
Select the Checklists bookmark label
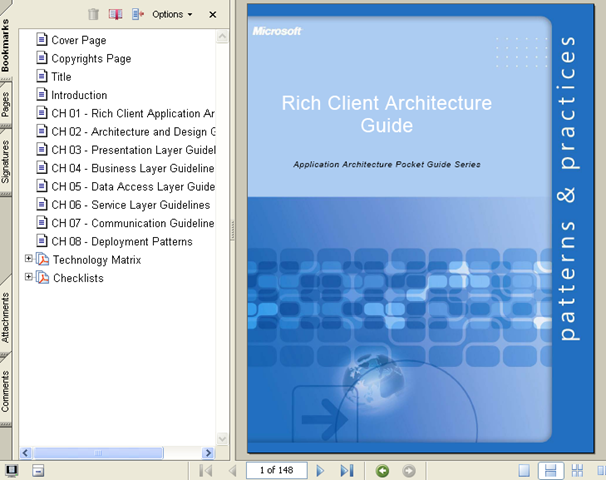tap(78, 278)
